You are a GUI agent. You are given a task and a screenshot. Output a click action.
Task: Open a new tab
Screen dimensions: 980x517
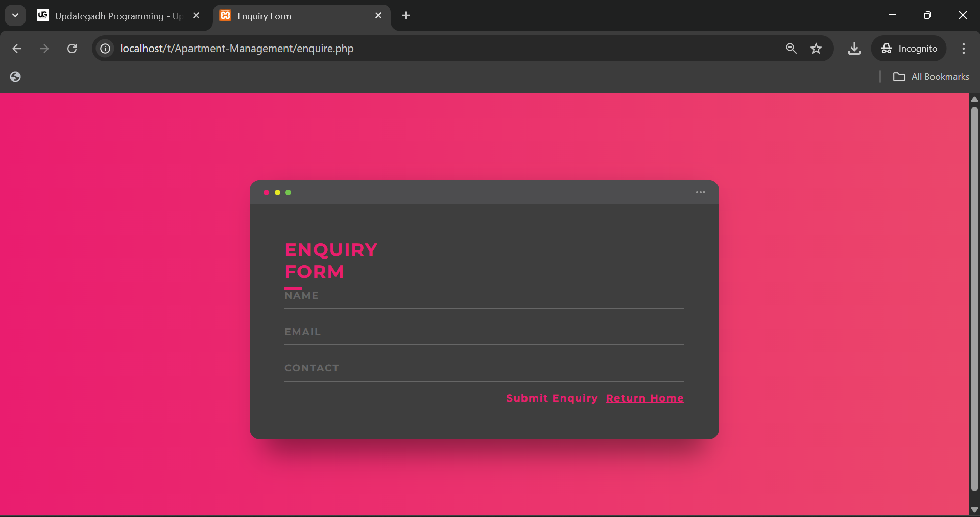point(406,16)
